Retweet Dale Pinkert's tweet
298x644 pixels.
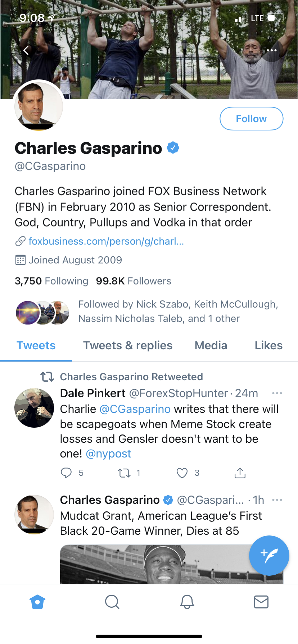[x=124, y=473]
